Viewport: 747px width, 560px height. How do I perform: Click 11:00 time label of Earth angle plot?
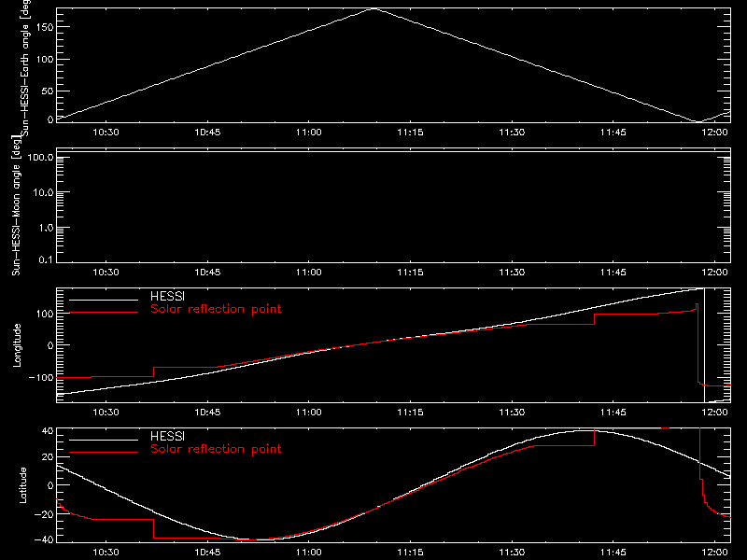[309, 132]
